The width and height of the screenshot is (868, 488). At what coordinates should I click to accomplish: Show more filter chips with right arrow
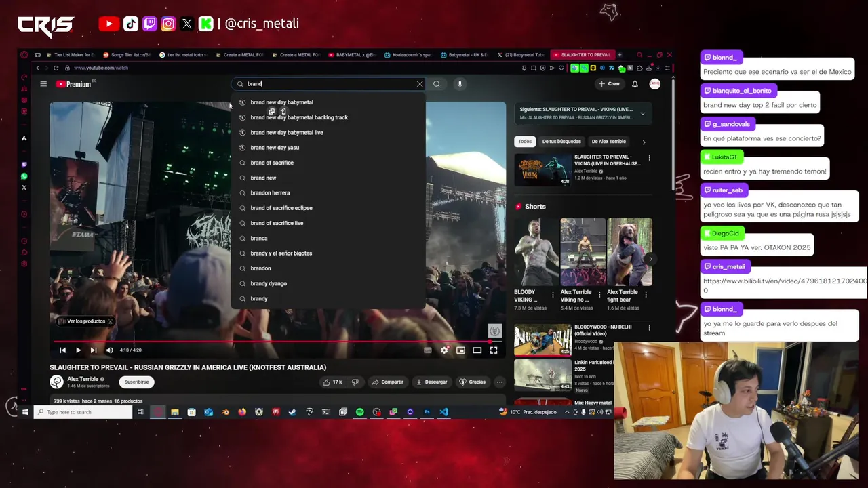tap(644, 142)
